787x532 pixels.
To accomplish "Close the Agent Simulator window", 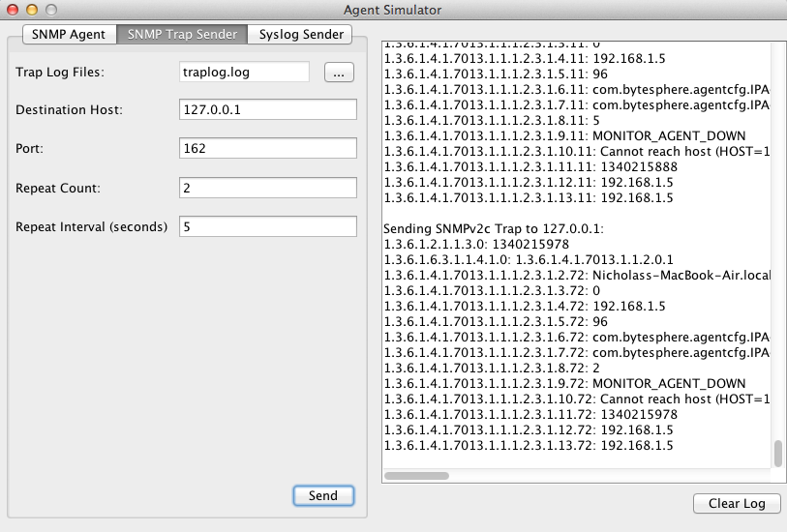I will pyautogui.click(x=13, y=10).
